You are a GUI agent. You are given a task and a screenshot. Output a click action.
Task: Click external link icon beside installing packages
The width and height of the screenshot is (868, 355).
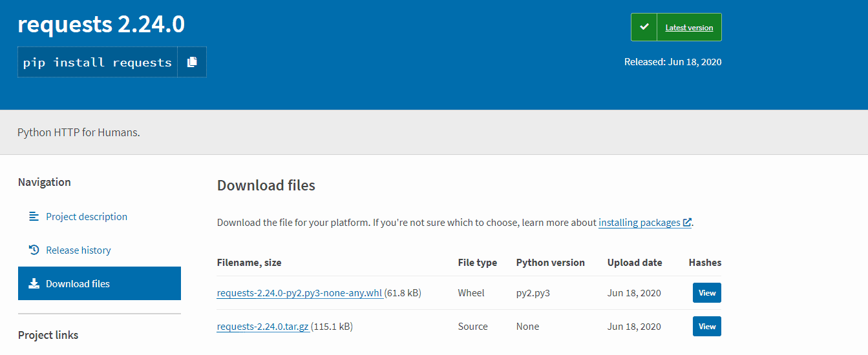click(x=687, y=222)
